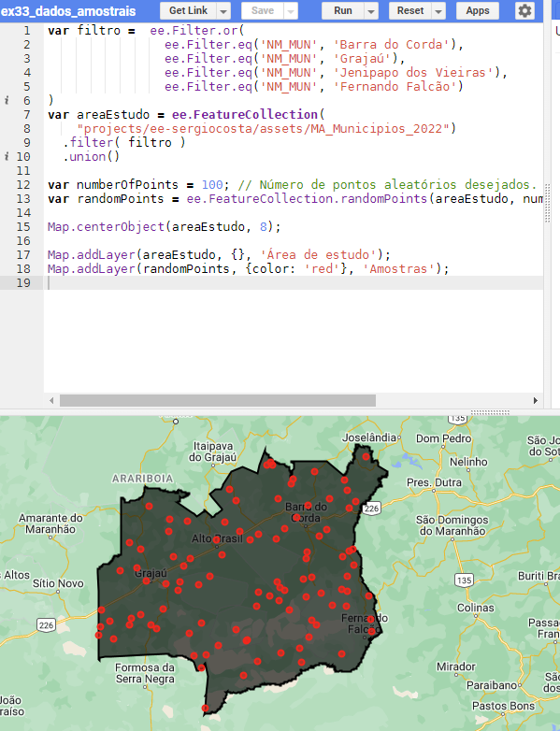Click the horizontal scrollbar thumb in the editor
This screenshot has width=560, height=731.
click(218, 400)
